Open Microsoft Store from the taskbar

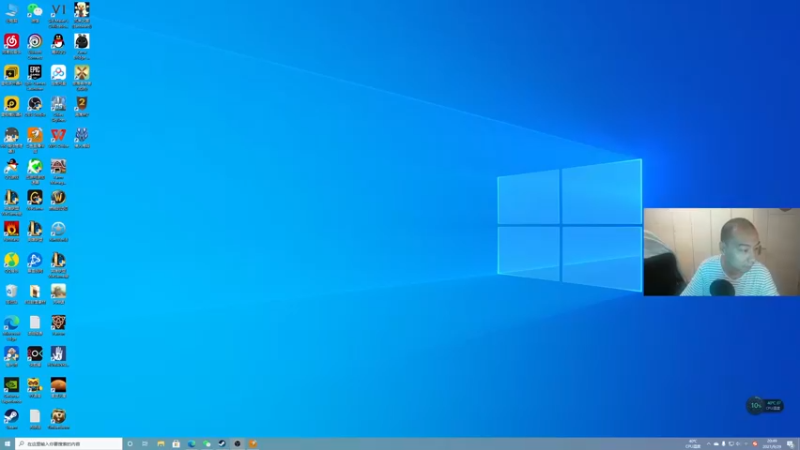point(176,444)
